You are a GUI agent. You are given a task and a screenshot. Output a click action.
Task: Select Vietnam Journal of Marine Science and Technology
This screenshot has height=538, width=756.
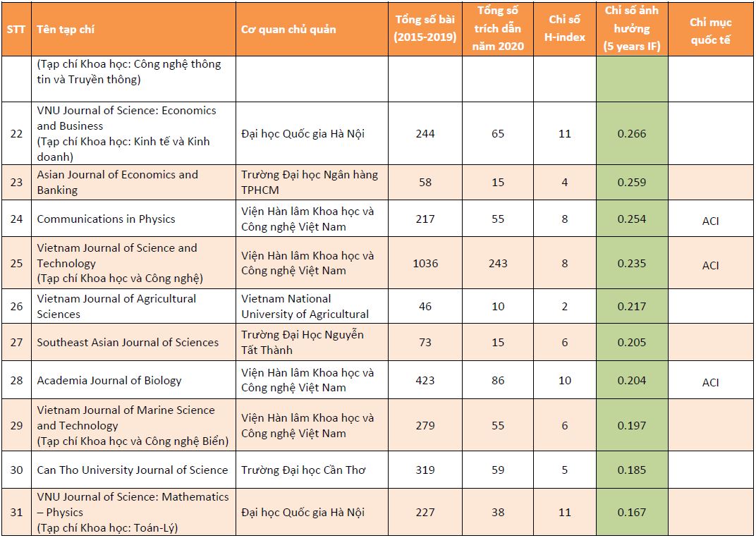click(x=133, y=425)
